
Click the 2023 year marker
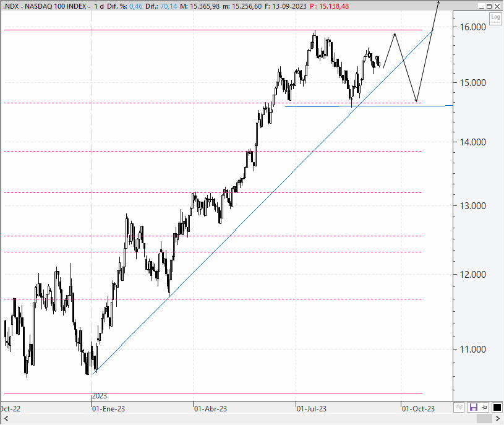click(x=100, y=396)
